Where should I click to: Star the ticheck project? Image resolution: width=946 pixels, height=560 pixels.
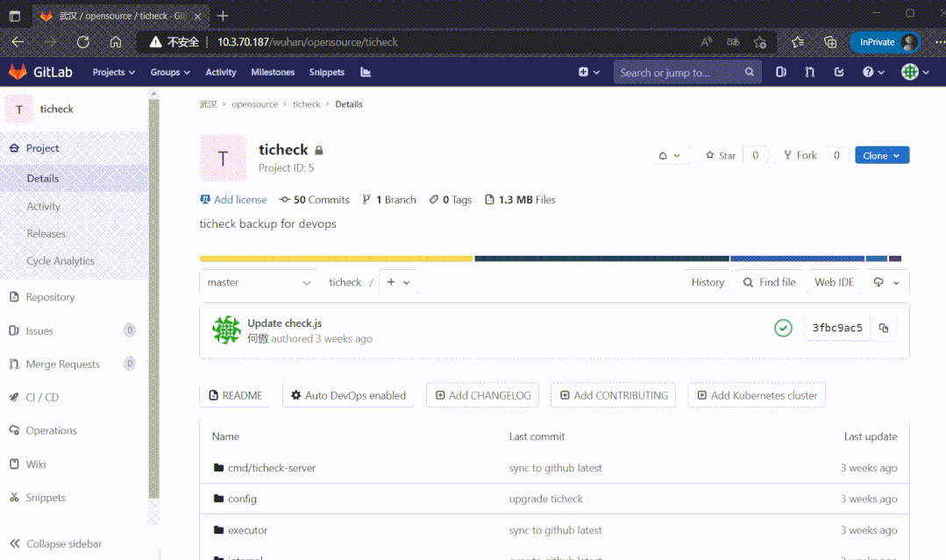tap(721, 155)
